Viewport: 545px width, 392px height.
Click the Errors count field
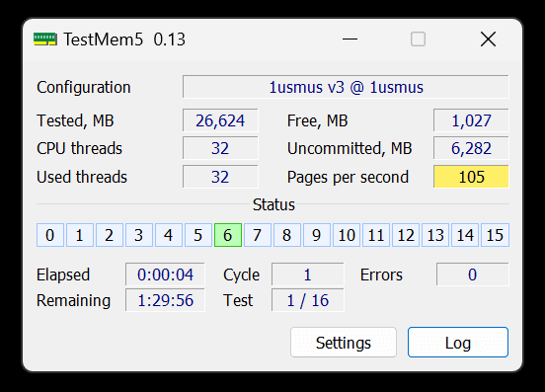tap(472, 274)
